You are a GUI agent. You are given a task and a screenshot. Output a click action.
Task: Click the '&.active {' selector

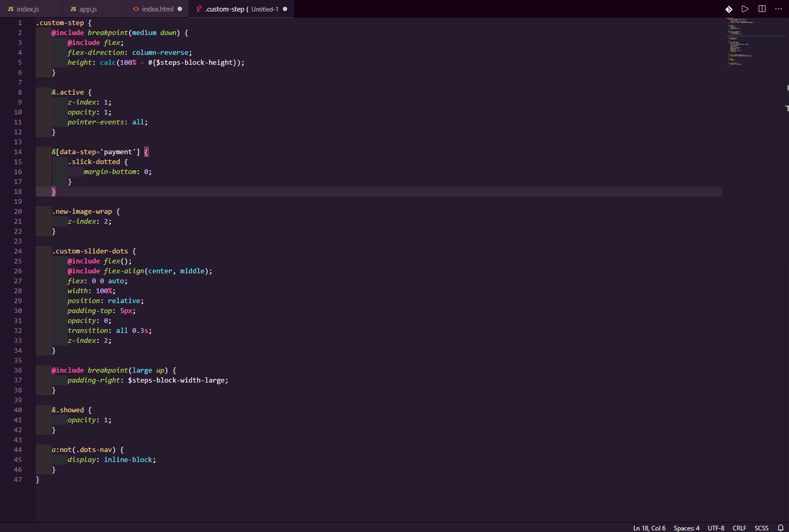(72, 92)
